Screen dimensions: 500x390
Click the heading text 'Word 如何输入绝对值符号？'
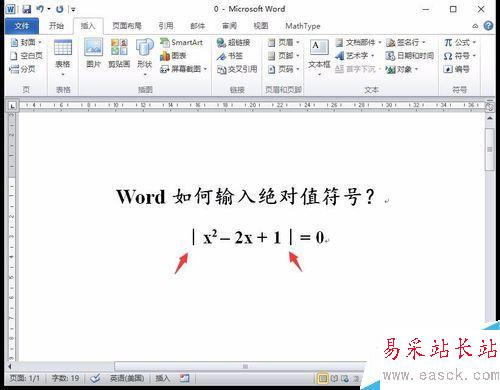tap(246, 196)
